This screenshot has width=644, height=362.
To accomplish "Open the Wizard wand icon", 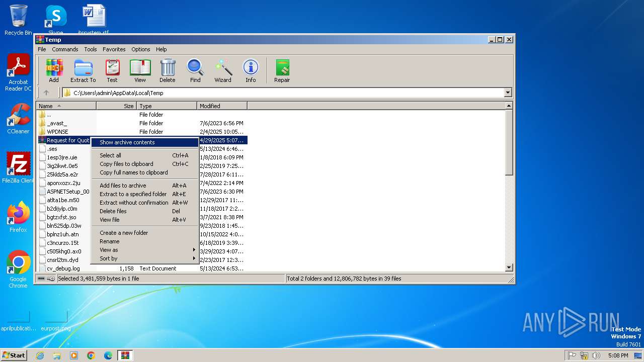I will (x=223, y=71).
